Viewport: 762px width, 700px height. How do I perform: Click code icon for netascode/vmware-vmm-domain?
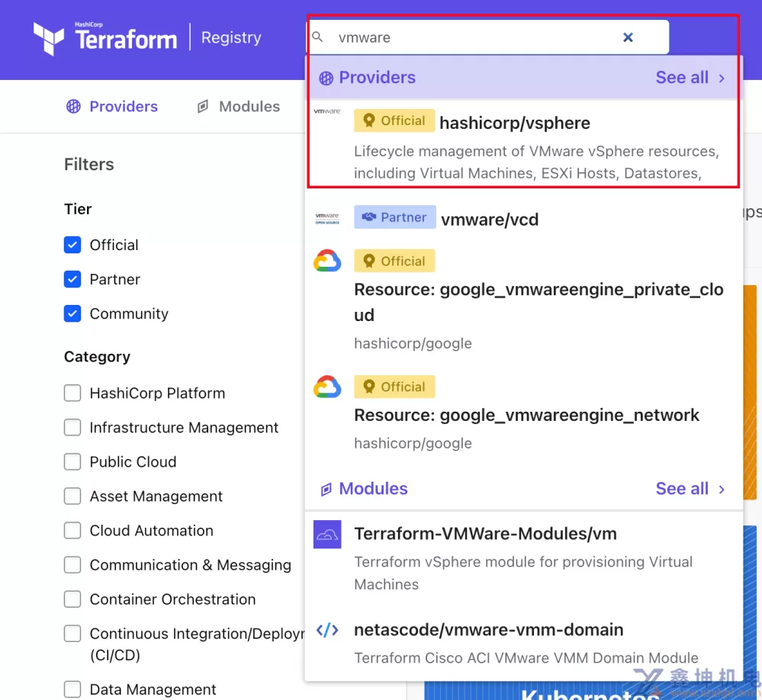coord(327,630)
